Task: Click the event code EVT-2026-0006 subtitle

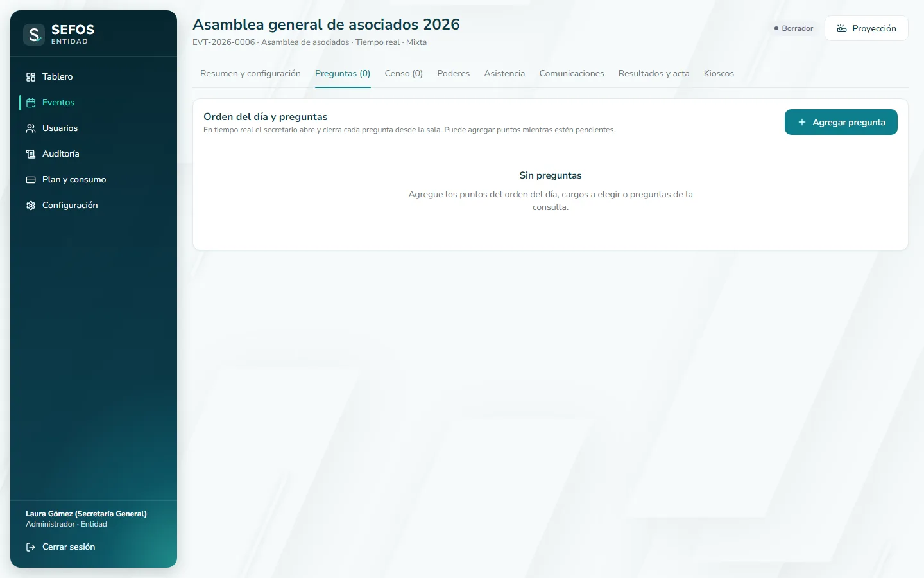Action: (223, 42)
